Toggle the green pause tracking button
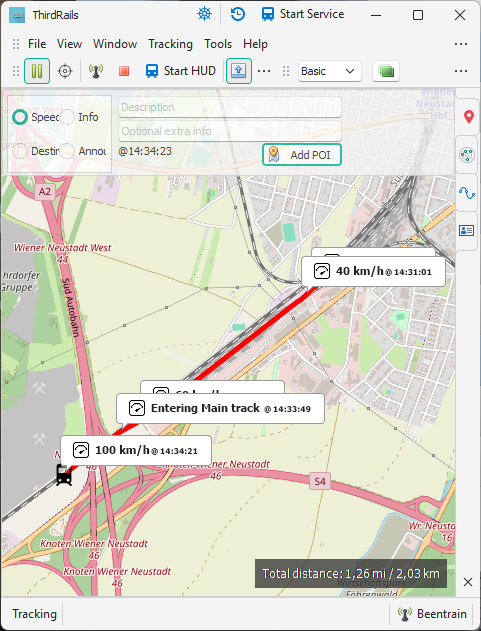This screenshot has height=631, width=481. pos(37,71)
